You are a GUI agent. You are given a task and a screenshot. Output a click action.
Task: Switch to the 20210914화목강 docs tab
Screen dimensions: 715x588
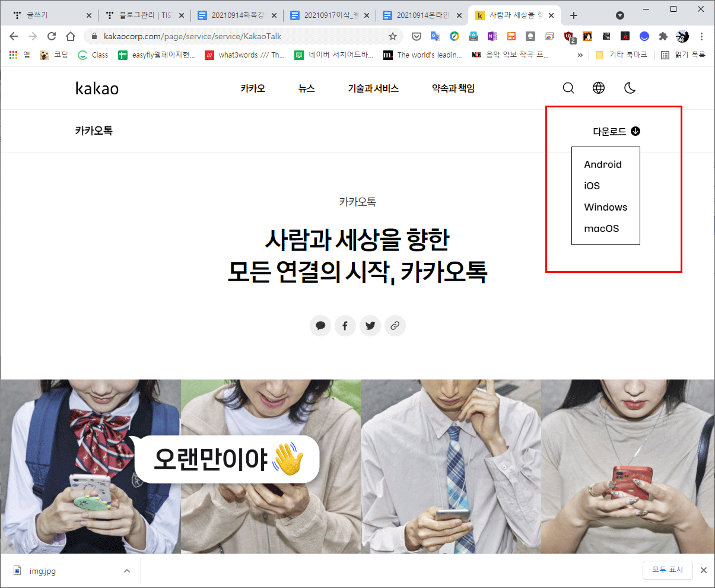(x=236, y=15)
